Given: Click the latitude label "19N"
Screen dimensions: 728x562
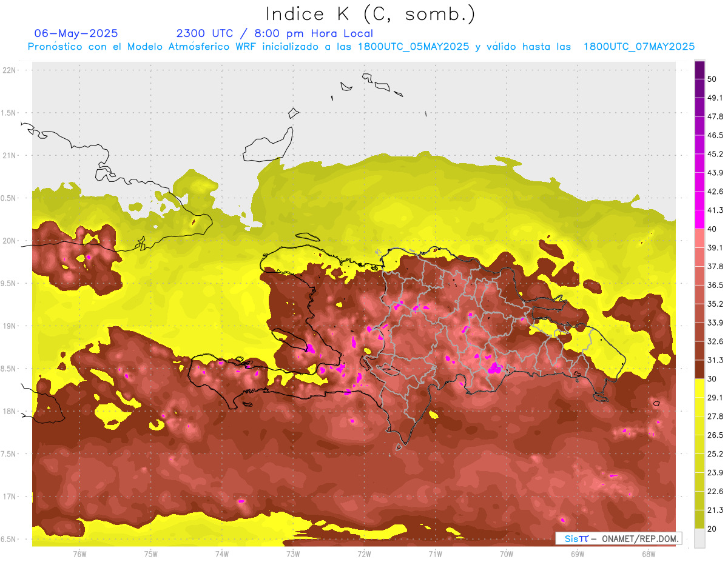Looking at the screenshot, I should pos(9,326).
